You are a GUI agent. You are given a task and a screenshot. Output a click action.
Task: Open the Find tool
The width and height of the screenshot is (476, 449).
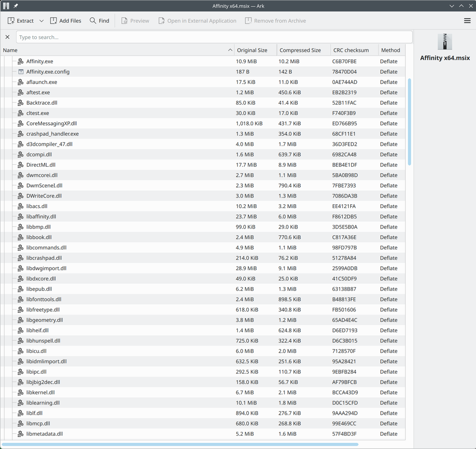100,20
